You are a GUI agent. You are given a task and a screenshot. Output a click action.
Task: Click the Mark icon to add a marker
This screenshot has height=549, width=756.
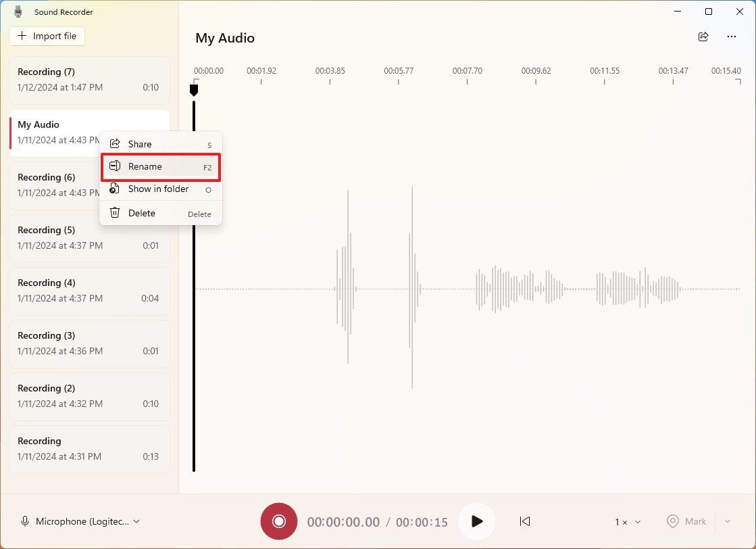(x=672, y=521)
